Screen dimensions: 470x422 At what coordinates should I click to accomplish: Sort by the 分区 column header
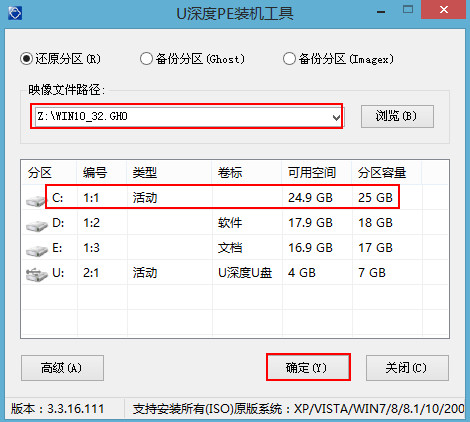pyautogui.click(x=40, y=173)
